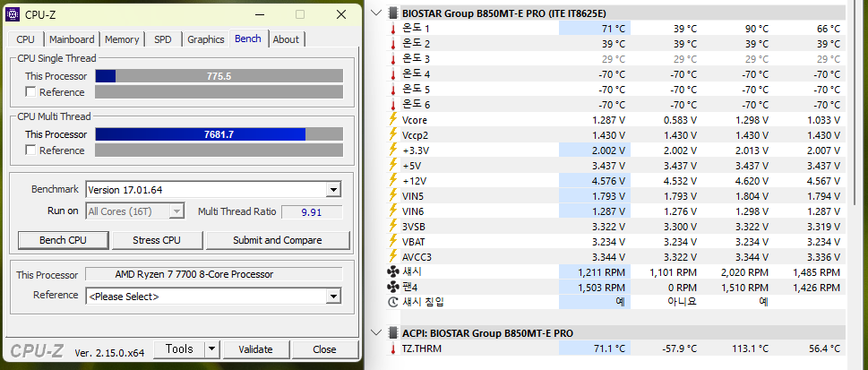868x370 pixels.
Task: Switch to the Memory tab
Action: (122, 39)
